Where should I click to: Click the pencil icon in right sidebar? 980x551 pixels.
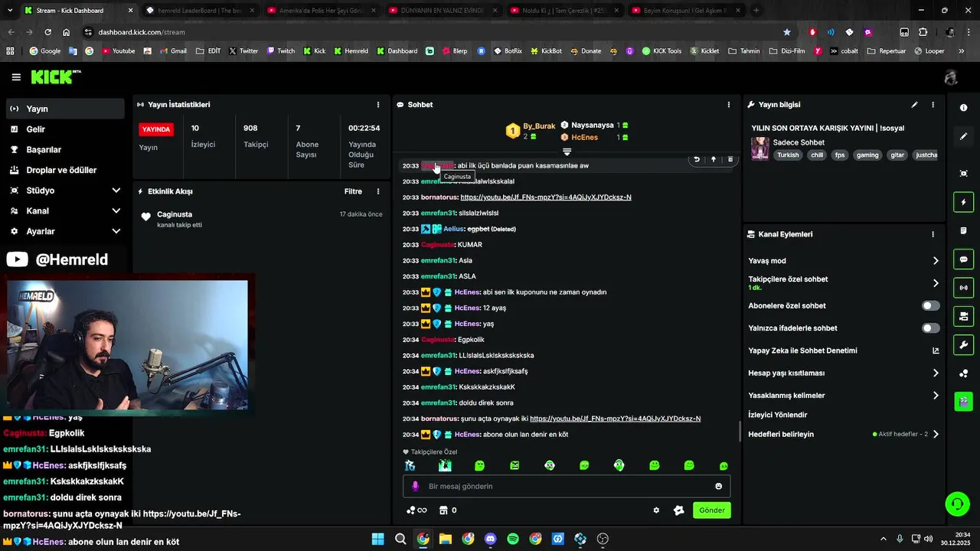point(964,136)
